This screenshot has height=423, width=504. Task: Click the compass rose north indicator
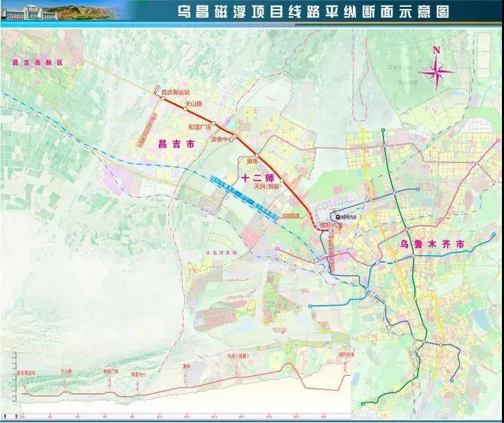point(436,73)
